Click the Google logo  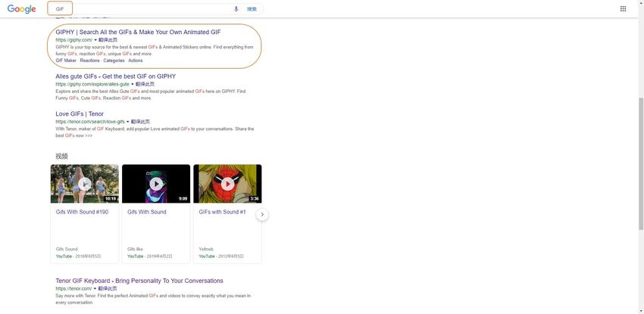tap(22, 9)
